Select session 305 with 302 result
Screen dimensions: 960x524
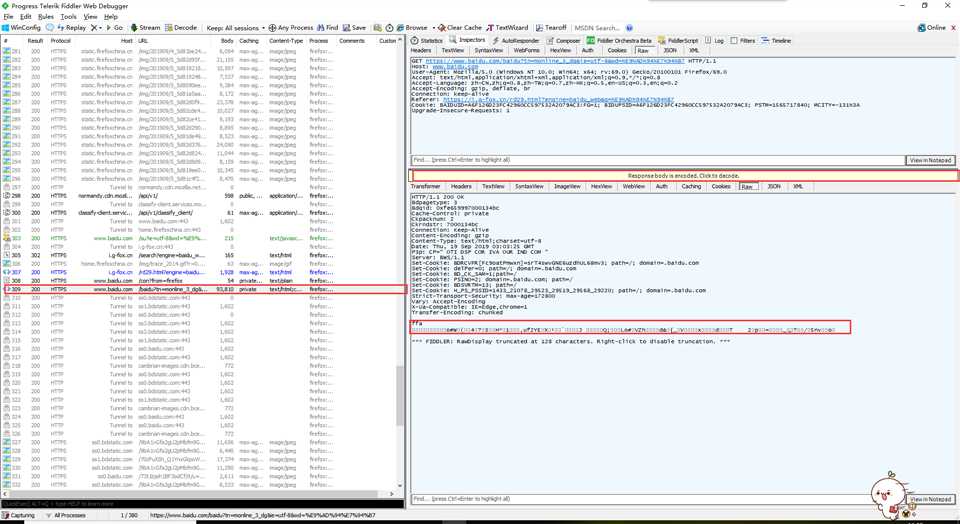200,255
